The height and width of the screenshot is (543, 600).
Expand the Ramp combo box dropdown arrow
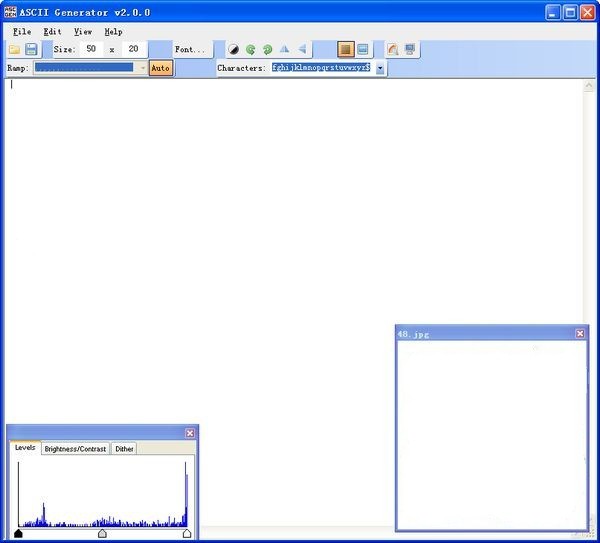(x=142, y=68)
